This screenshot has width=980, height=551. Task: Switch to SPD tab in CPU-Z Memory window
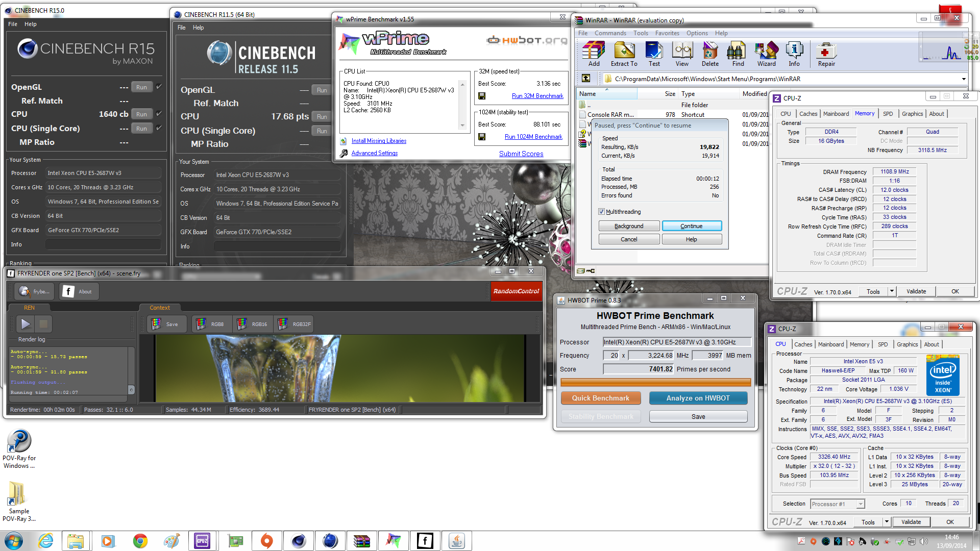click(888, 114)
